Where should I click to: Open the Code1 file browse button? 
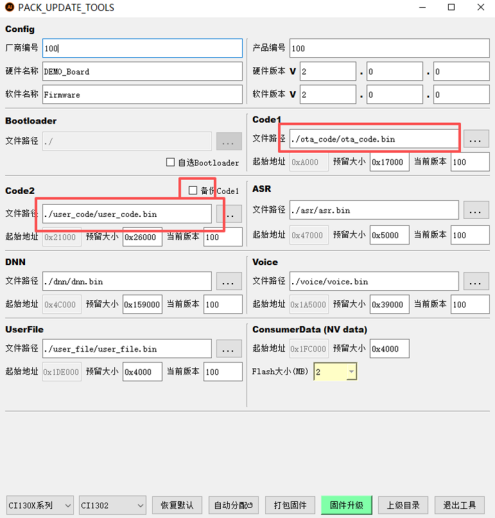click(476, 139)
